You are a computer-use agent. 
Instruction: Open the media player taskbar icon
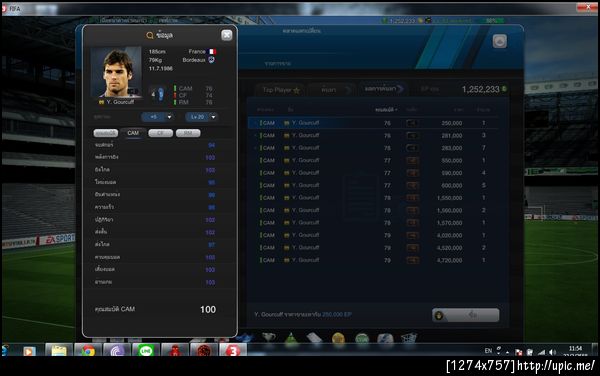click(29, 351)
